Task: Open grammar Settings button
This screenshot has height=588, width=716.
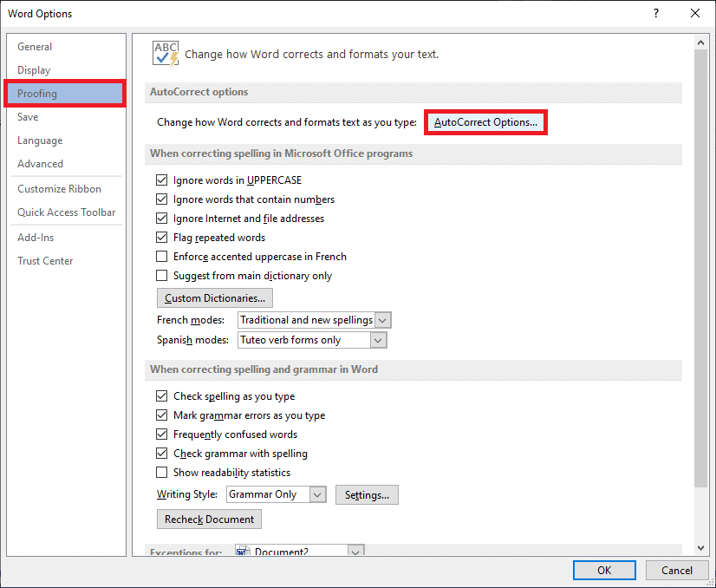Action: pyautogui.click(x=367, y=495)
